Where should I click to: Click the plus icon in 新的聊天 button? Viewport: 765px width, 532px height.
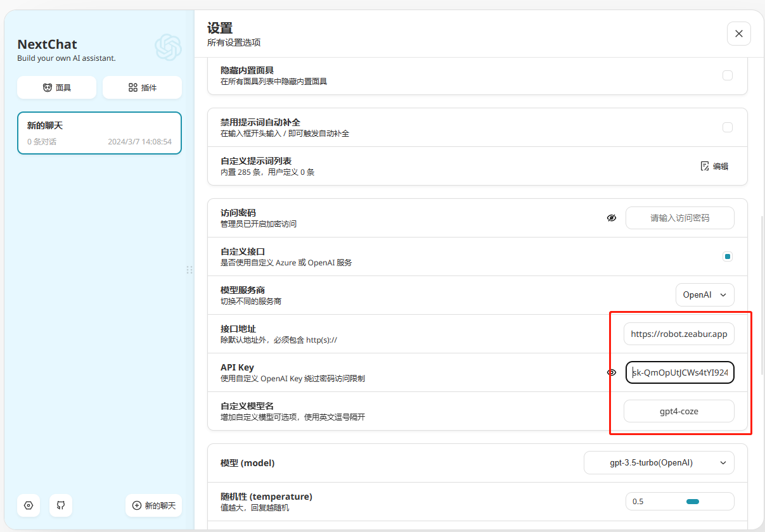click(137, 505)
